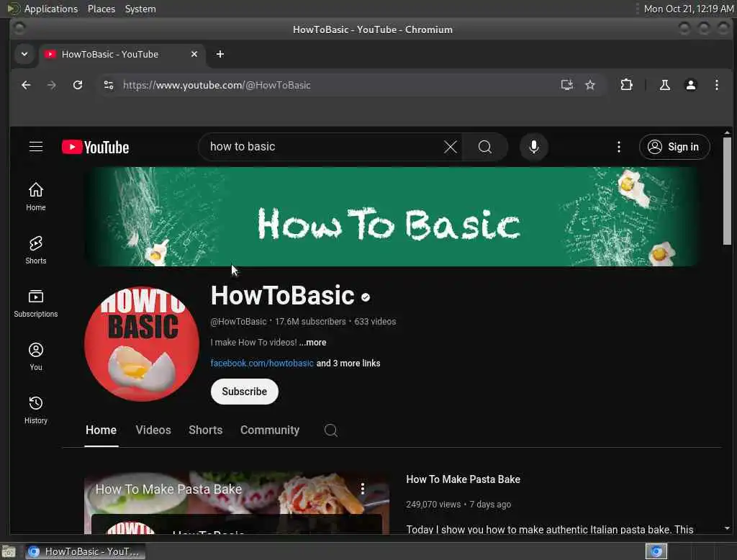Click the HowToBasic chalkboard banner
This screenshot has width=737, height=560.
(392, 217)
